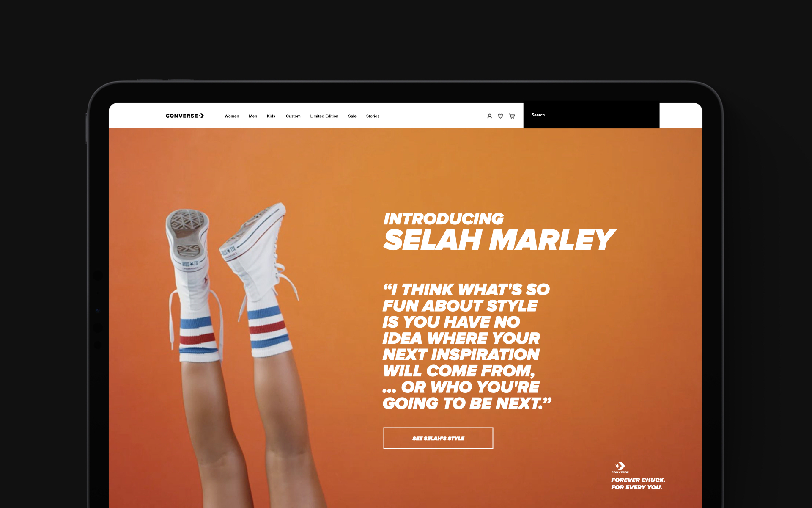Go to the Custom section
The image size is (812, 508).
point(293,116)
